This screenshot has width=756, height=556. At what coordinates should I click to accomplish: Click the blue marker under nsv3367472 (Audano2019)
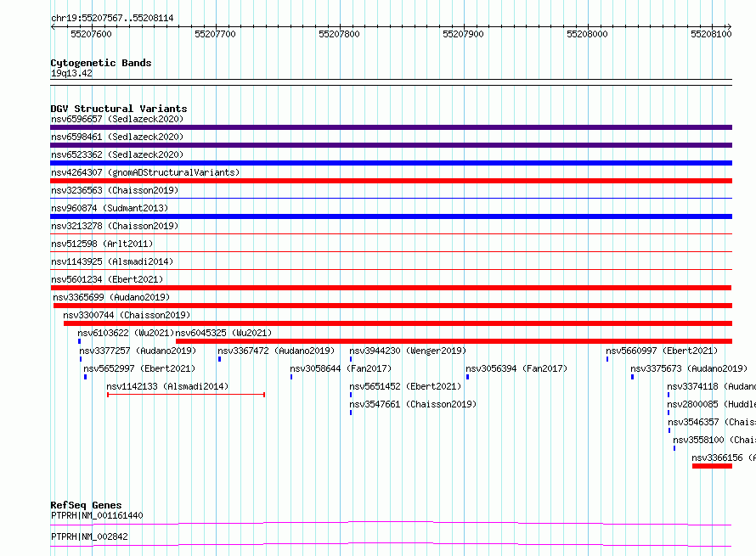[x=219, y=359]
